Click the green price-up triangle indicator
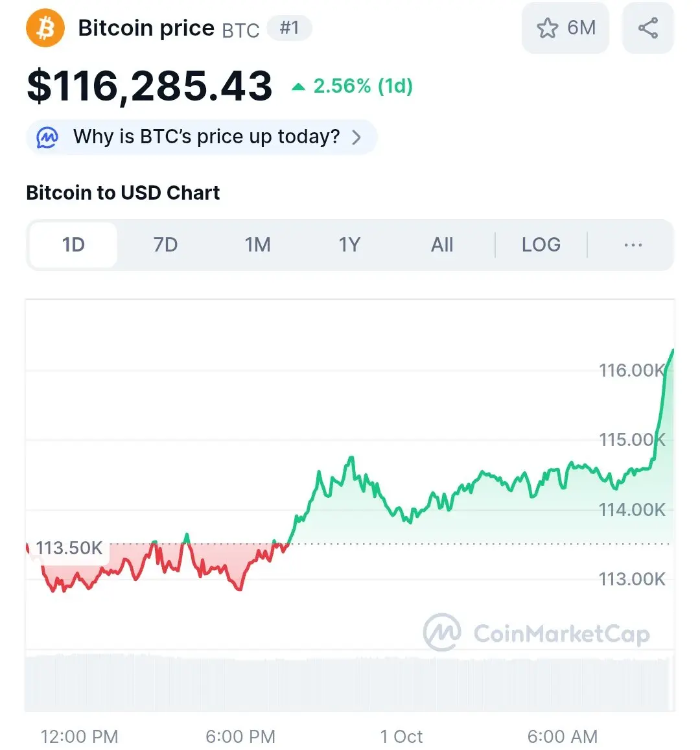This screenshot has height=750, width=700. tap(298, 87)
